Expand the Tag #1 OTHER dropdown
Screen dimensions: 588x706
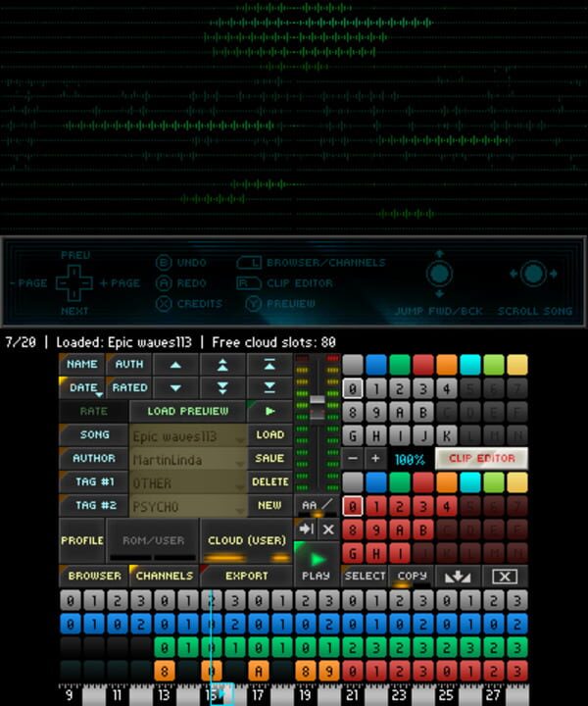pyautogui.click(x=188, y=482)
